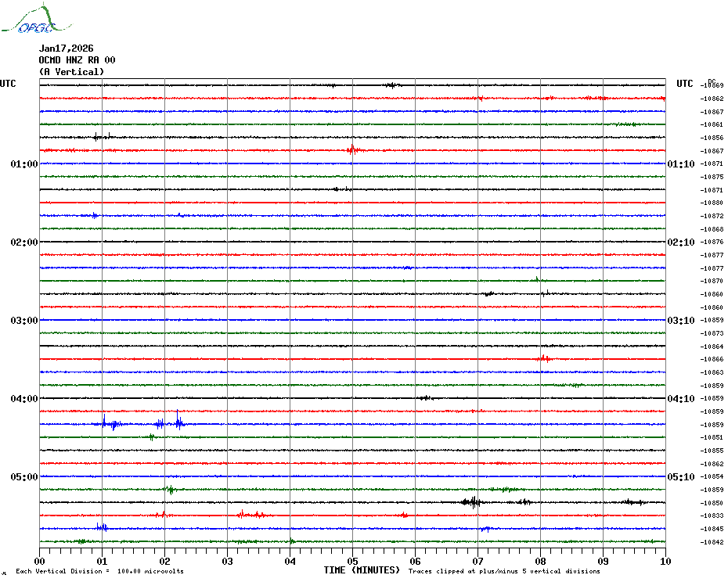Click the red seismic spike near minute 5

tap(352, 150)
